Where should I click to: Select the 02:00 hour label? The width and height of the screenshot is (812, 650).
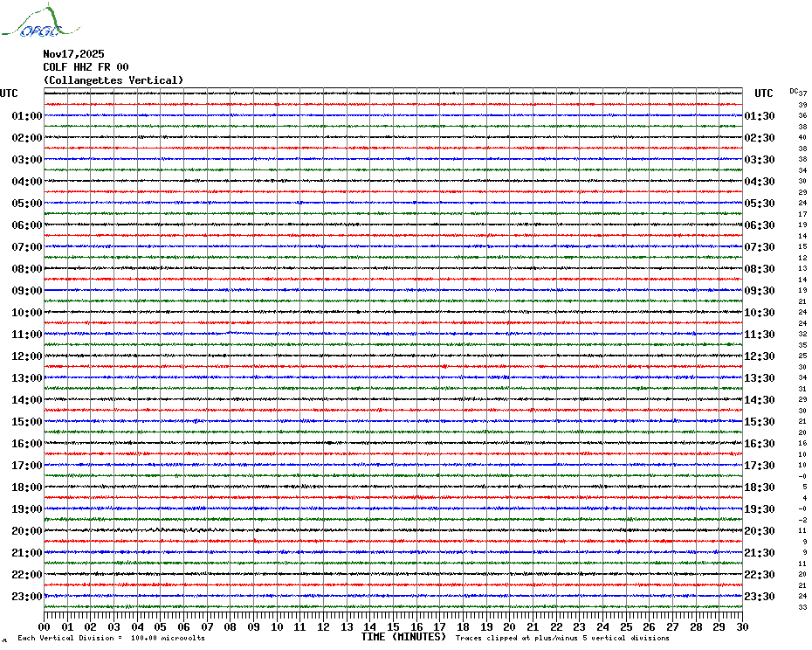tap(27, 137)
